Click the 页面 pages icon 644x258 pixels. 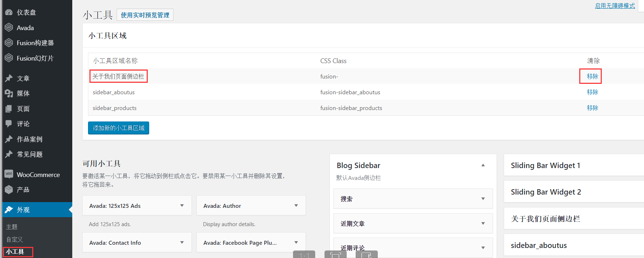point(9,109)
